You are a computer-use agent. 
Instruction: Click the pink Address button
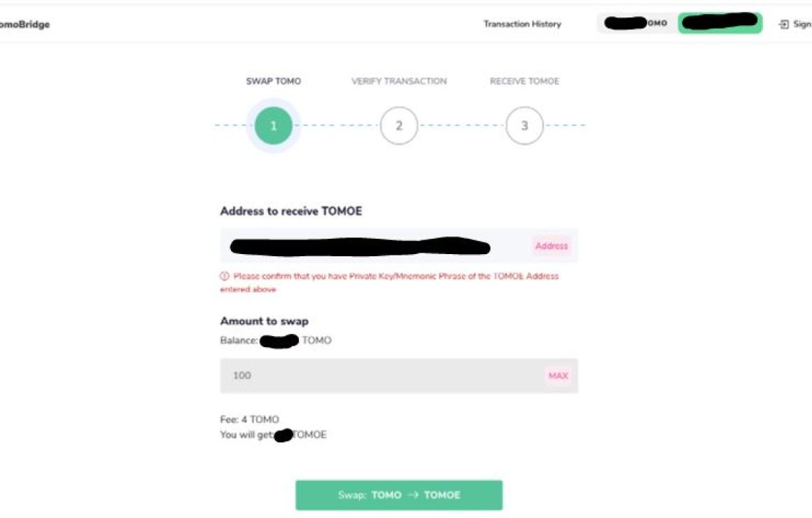coord(552,246)
